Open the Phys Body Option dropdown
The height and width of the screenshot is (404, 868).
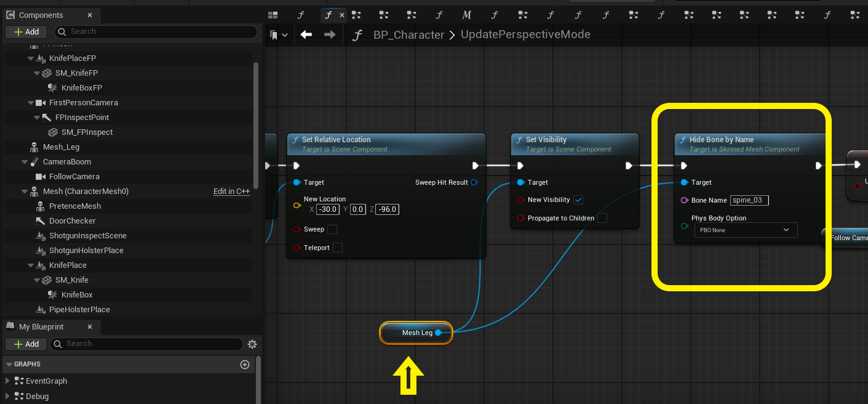pyautogui.click(x=745, y=230)
